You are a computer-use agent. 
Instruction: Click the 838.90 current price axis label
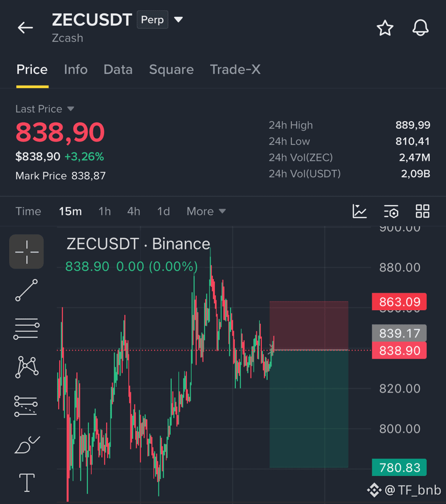pyautogui.click(x=399, y=351)
